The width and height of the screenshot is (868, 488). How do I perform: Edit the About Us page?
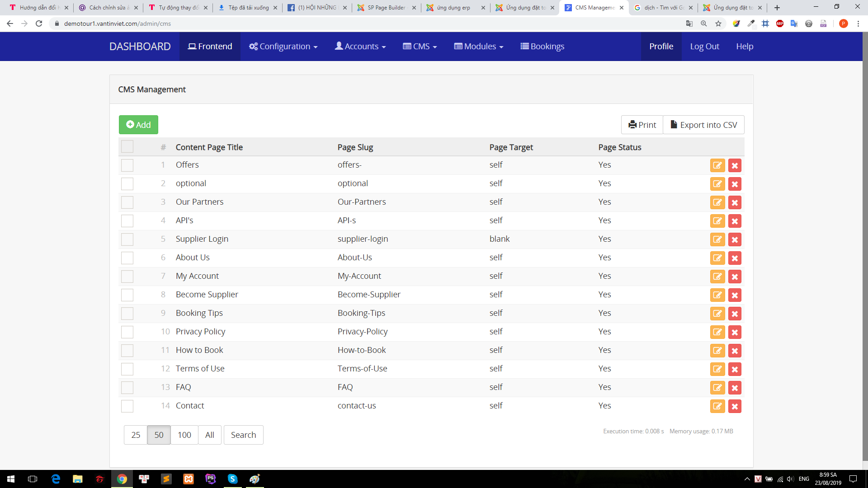717,258
